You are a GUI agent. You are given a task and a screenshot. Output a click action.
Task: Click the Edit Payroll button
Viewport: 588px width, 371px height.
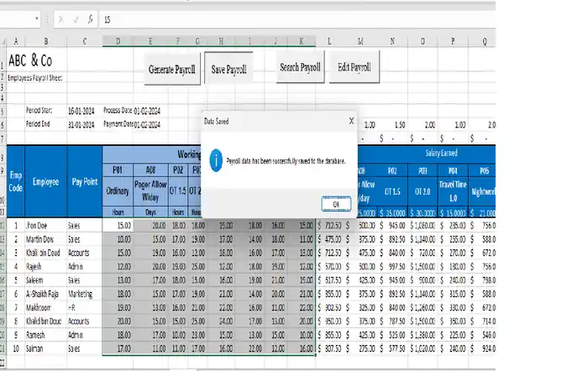pyautogui.click(x=354, y=67)
